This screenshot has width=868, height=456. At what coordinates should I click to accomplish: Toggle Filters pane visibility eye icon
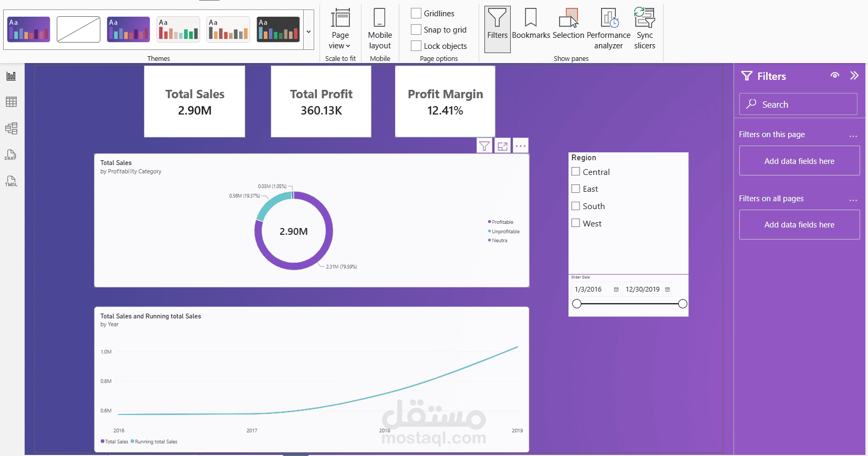click(x=835, y=76)
